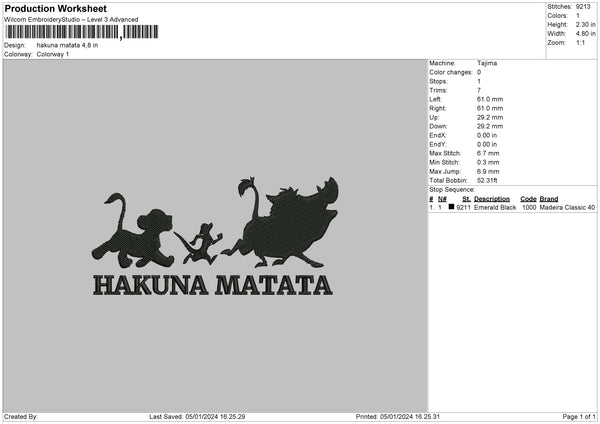Click the 'Brand' column header

(549, 199)
